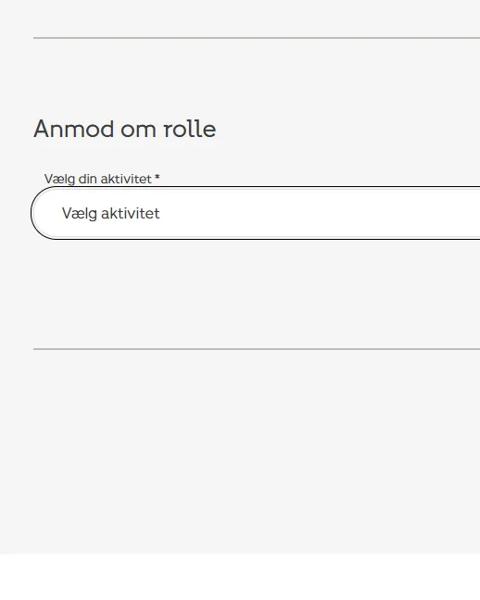The width and height of the screenshot is (480, 600).
Task: Open the 'Vælg aktivitet' dropdown
Action: (x=255, y=213)
